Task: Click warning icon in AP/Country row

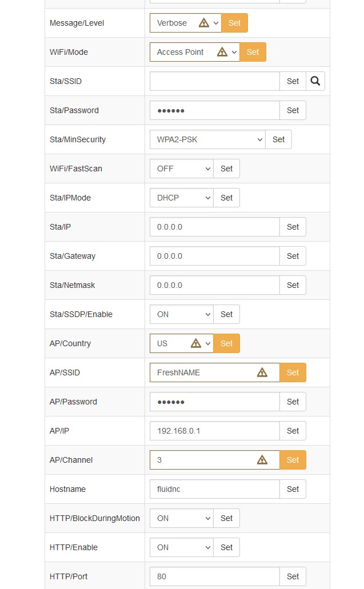Action: (x=196, y=343)
